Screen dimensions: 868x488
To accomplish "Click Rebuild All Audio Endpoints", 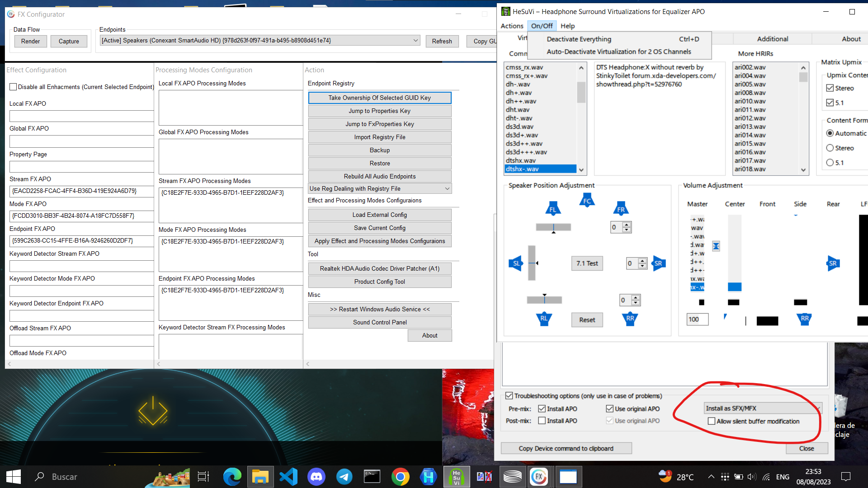I will pyautogui.click(x=380, y=176).
